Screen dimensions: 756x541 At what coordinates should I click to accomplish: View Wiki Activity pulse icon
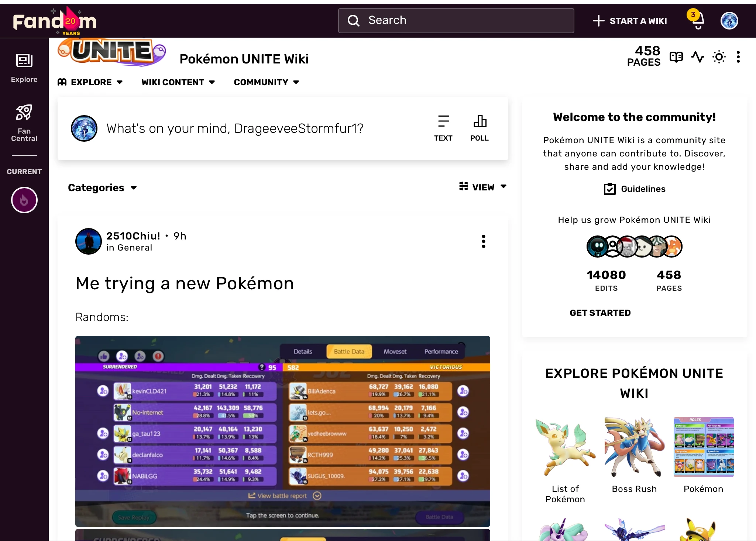[x=698, y=56]
